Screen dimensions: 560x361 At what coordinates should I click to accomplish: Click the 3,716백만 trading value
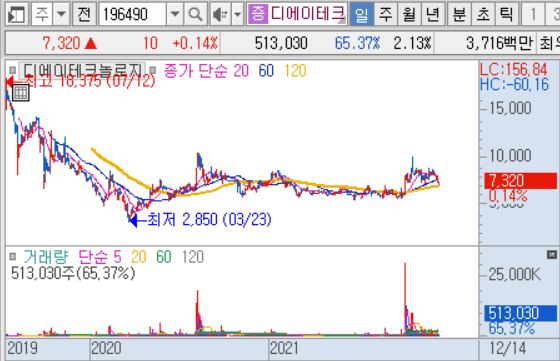pos(499,44)
